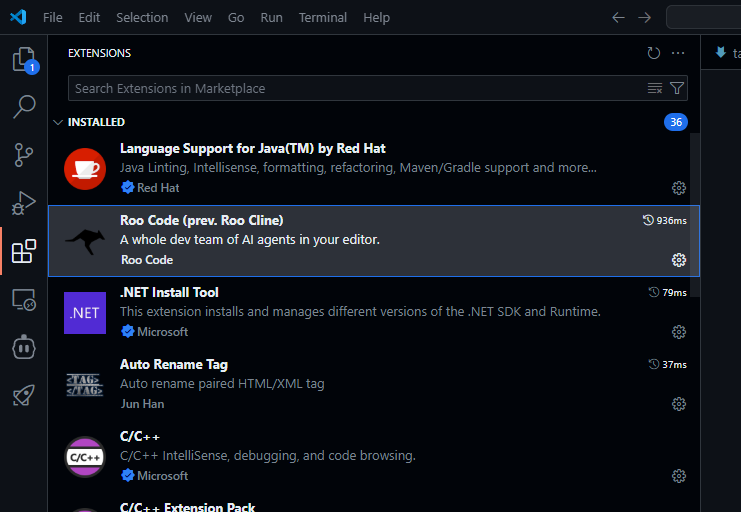Viewport: 741px width, 512px height.
Task: Open Language Support for Java(TM) by Red Hat
Action: [373, 169]
